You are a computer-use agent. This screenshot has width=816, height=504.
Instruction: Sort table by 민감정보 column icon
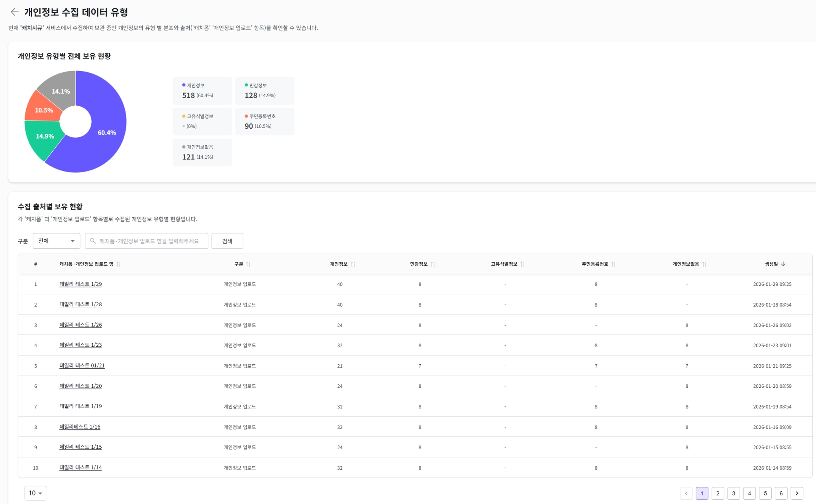point(433,264)
